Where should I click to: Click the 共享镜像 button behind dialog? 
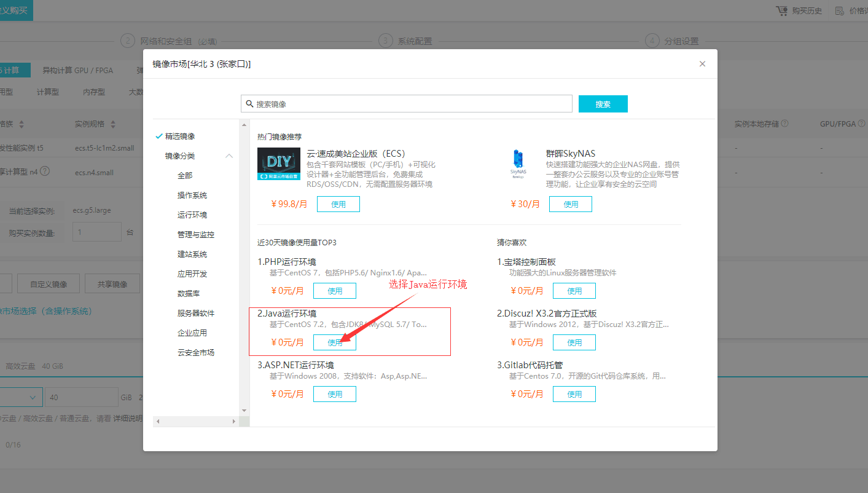tap(112, 284)
